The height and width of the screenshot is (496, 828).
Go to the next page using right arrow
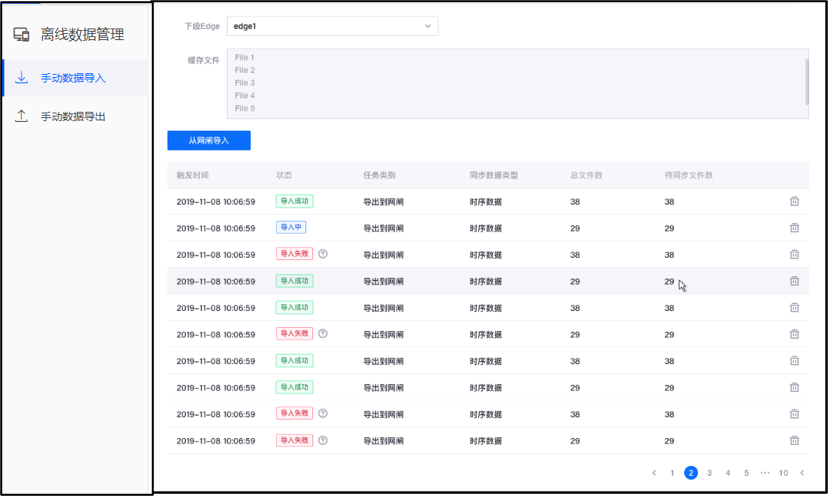[802, 473]
